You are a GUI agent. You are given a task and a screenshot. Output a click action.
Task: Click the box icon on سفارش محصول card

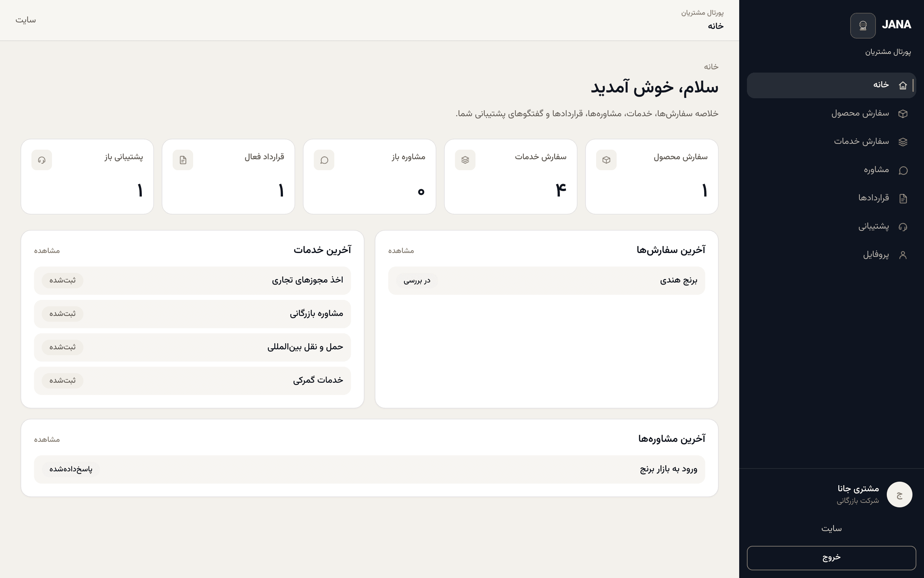click(x=606, y=160)
